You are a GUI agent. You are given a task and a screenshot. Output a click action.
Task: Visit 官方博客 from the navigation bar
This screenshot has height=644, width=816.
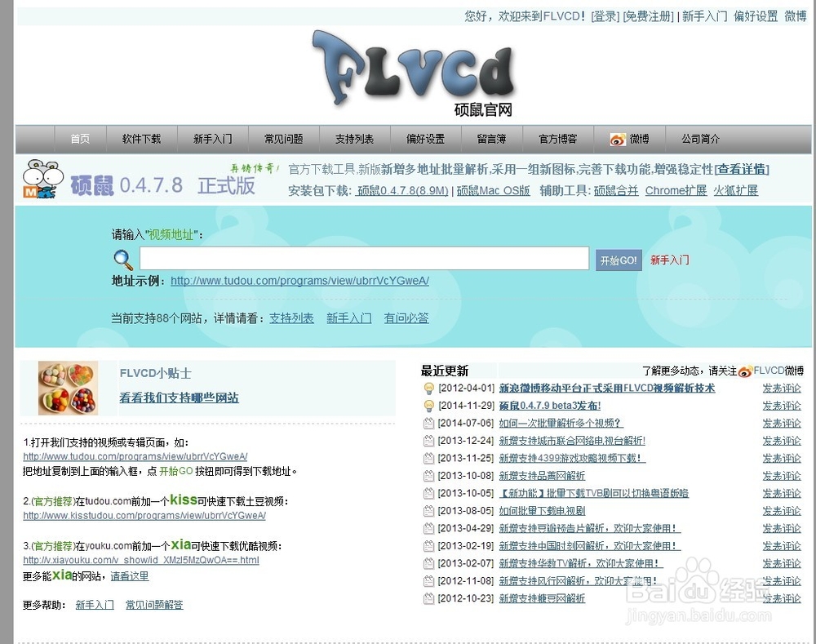pyautogui.click(x=558, y=139)
